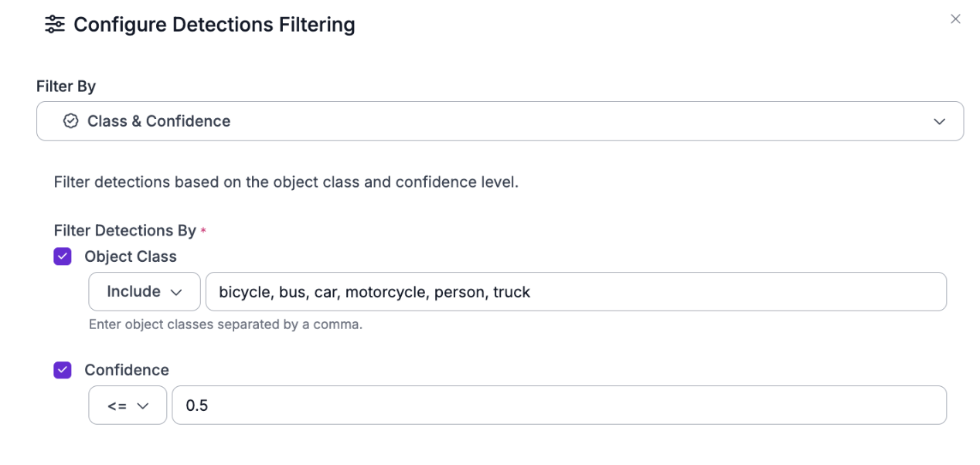Viewport: 980px width, 465px height.
Task: Click the Object Class checkbox label text
Action: (131, 256)
